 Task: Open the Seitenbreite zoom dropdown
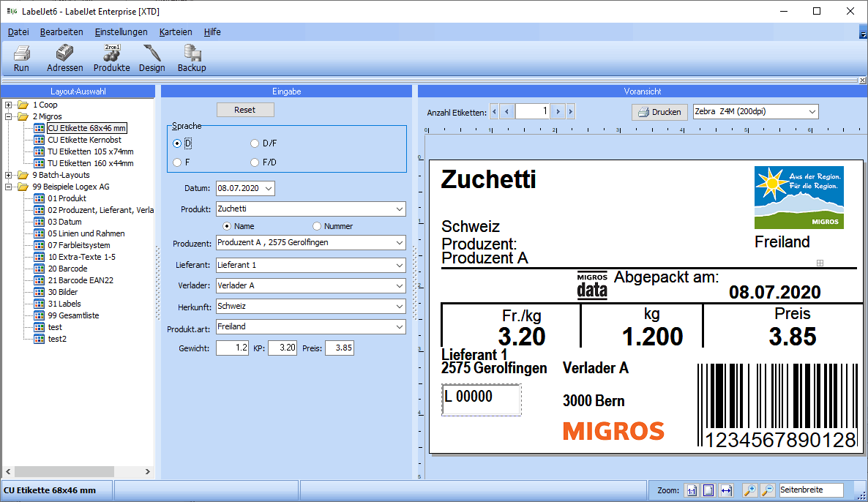coord(811,490)
